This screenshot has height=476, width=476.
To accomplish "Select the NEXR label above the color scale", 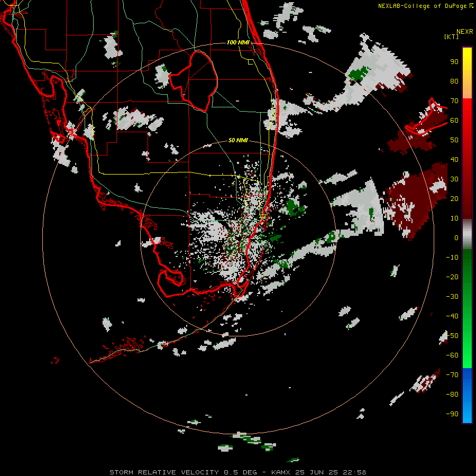I will click(x=464, y=32).
